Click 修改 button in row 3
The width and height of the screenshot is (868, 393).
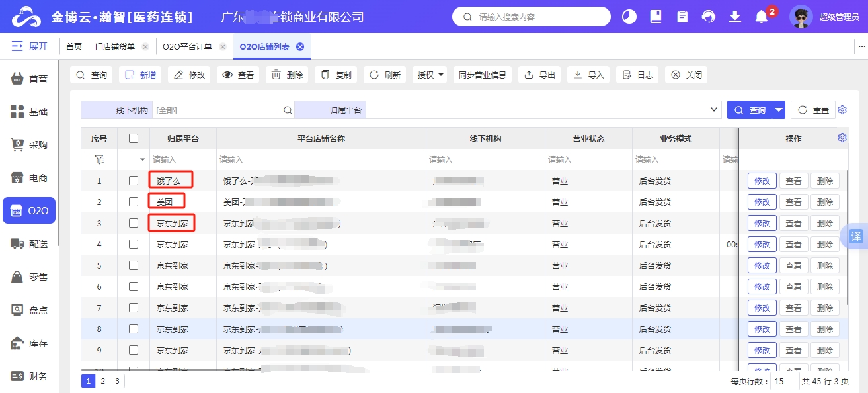(762, 223)
